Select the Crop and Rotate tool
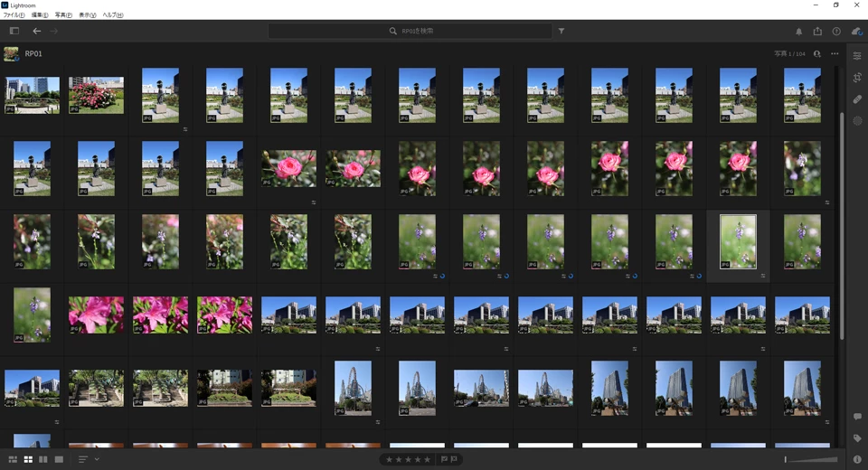This screenshot has height=470, width=868. [x=857, y=78]
